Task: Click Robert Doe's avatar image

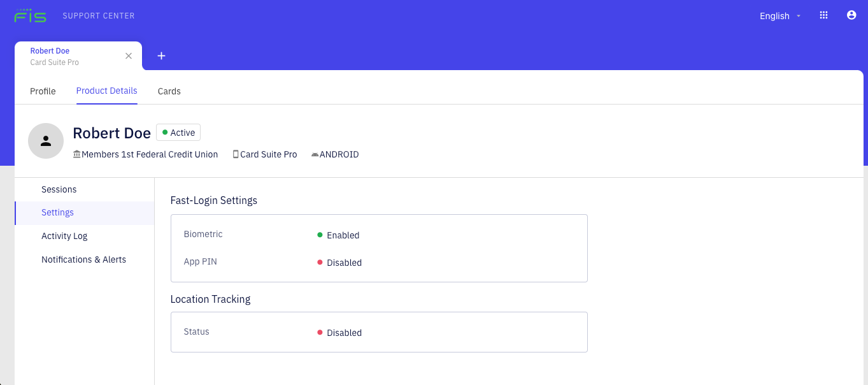Action: click(x=45, y=141)
